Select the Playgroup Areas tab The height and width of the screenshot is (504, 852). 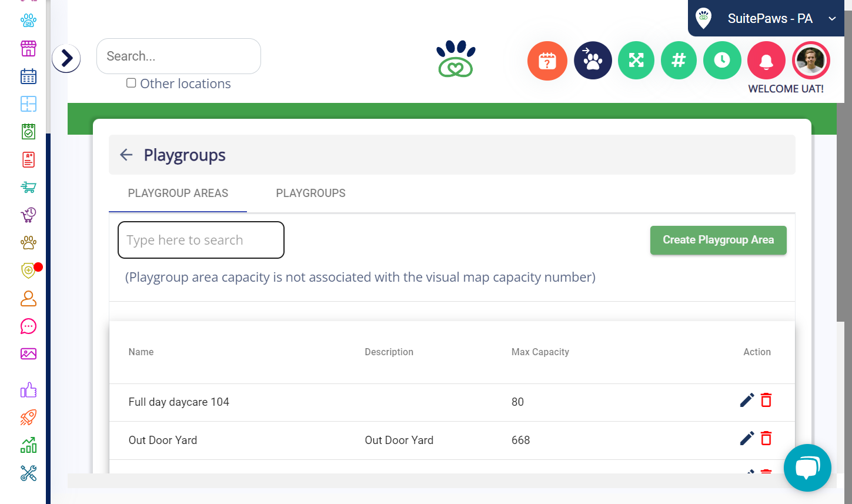(x=178, y=193)
